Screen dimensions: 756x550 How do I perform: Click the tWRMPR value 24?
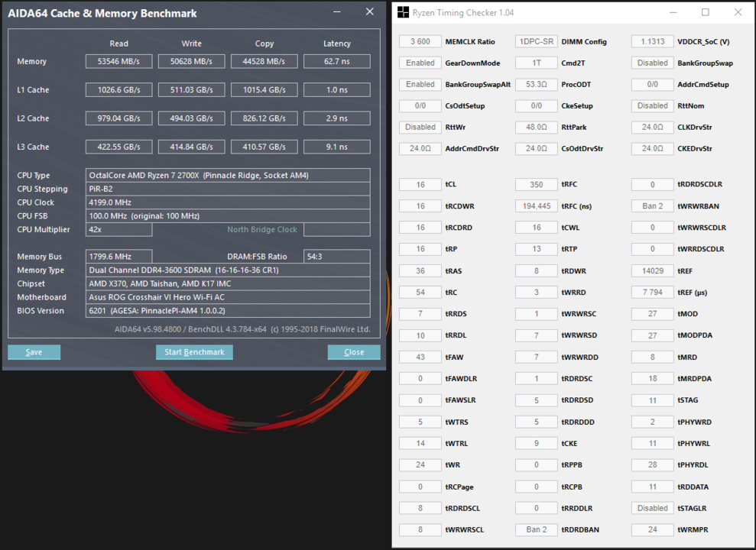pos(652,529)
